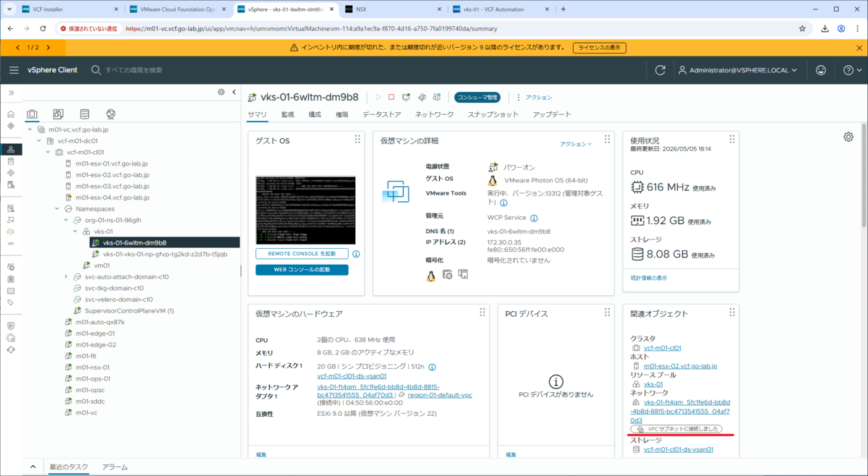Image resolution: width=868 pixels, height=476 pixels.
Task: Open the Administrator@VSPHERE.LOCAL user dropdown
Action: point(737,70)
